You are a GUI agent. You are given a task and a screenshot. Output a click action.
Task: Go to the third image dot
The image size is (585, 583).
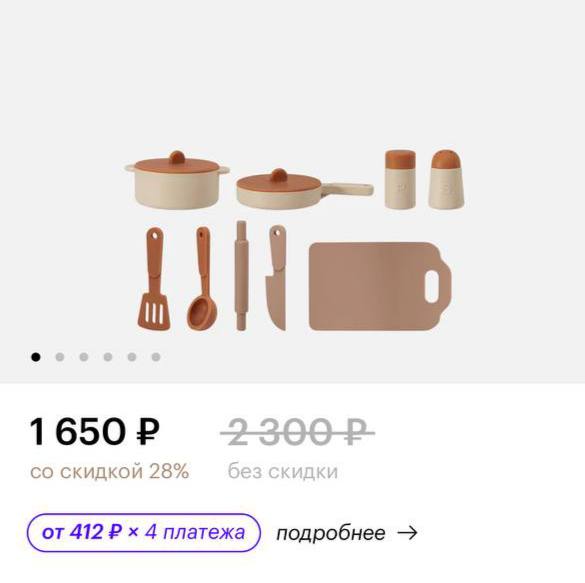[84, 357]
